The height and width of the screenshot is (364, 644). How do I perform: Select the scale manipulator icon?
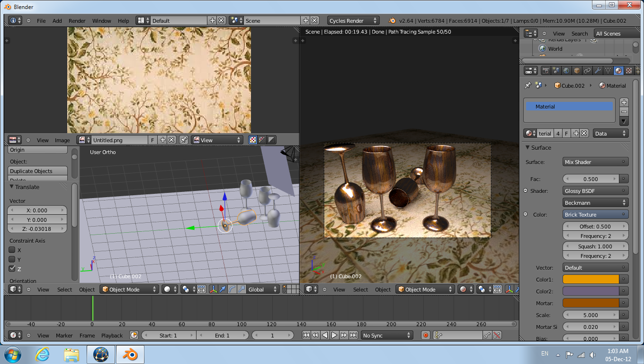242,289
